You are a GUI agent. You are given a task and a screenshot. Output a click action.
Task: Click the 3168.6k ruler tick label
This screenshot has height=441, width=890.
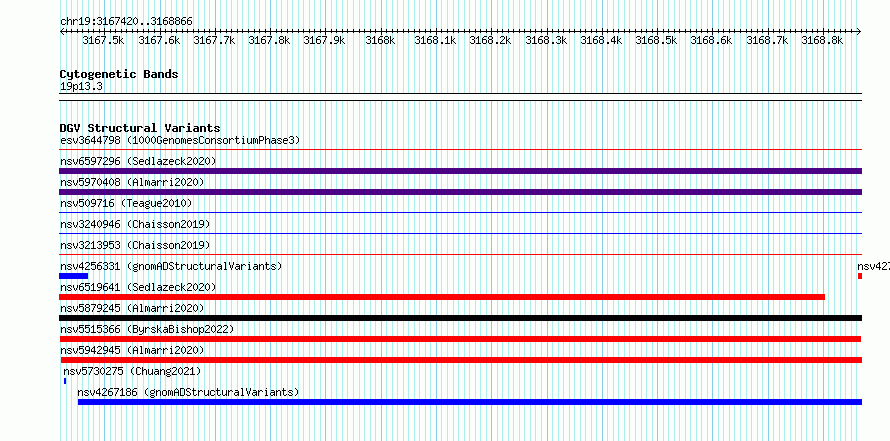point(711,40)
